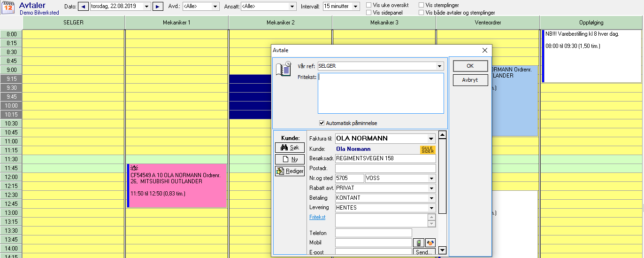The image size is (644, 258).
Task: Click the Demo Bilverksted link
Action: coord(39,13)
